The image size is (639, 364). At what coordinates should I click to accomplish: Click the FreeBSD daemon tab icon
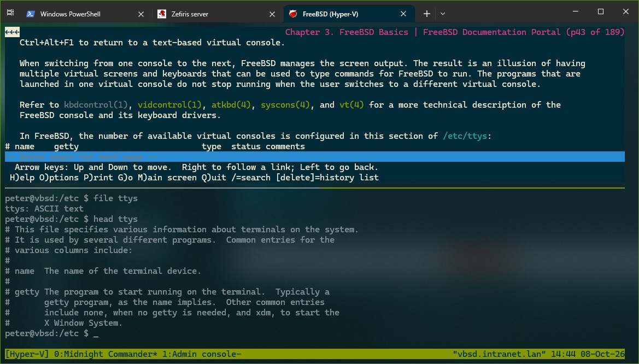pos(292,14)
